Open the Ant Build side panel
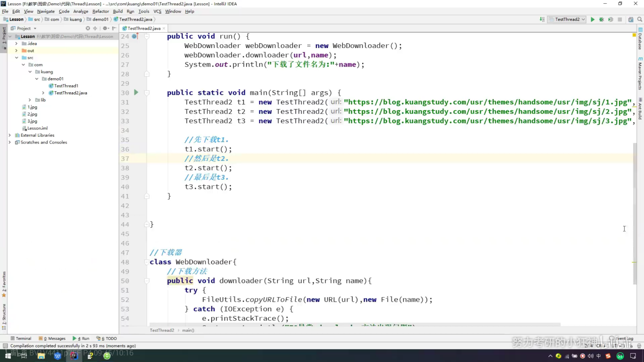Screen dimensions: 644x362 tap(640, 108)
